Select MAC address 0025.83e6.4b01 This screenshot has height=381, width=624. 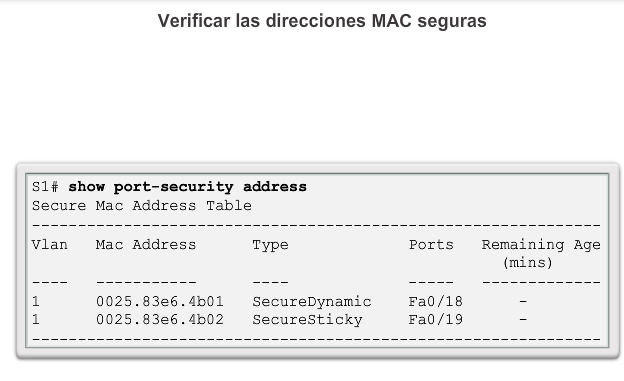[160, 302]
